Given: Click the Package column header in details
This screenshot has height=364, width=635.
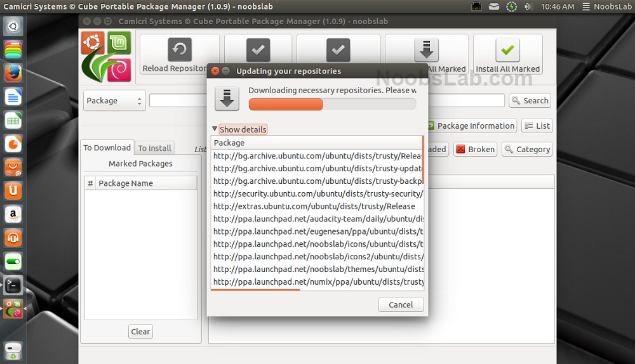Looking at the screenshot, I should (x=317, y=143).
